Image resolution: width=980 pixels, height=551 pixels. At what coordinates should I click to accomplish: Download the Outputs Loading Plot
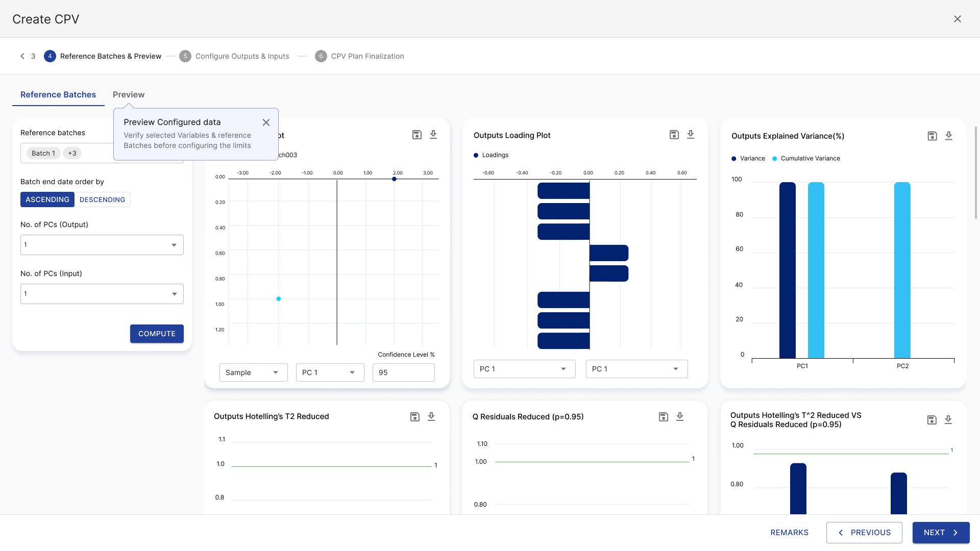[x=691, y=135]
